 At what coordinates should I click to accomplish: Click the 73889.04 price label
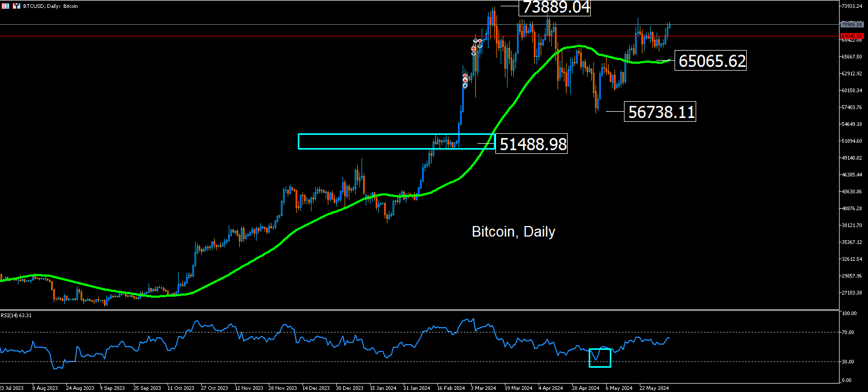coord(555,7)
